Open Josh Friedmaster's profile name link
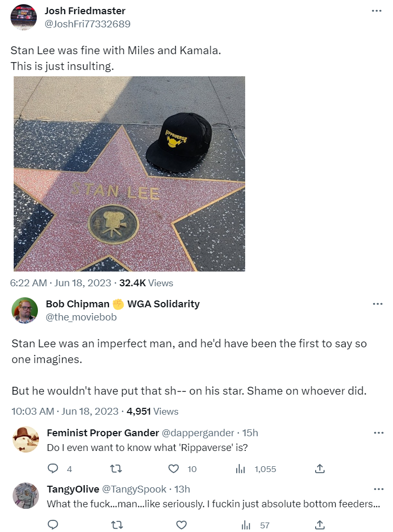Screen dimensions: 393x532 [85, 11]
